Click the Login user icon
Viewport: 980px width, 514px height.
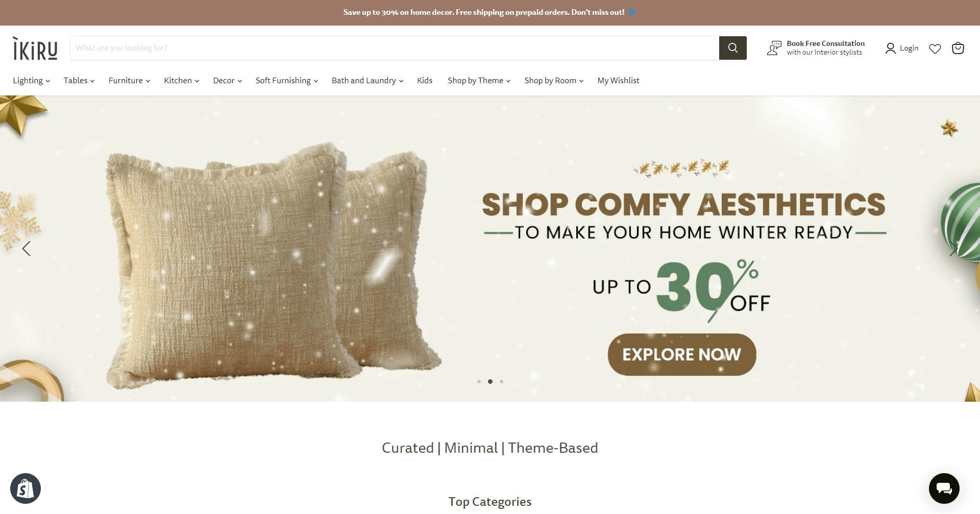890,48
